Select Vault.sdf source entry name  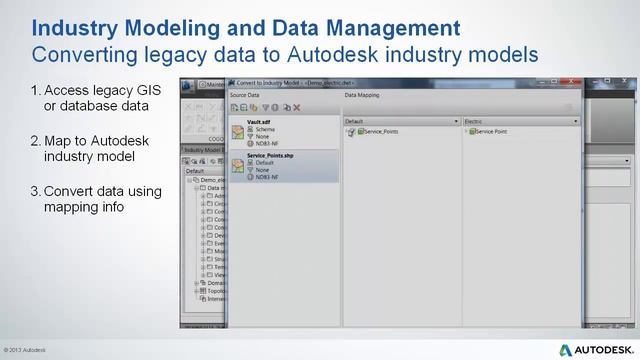coord(258,122)
